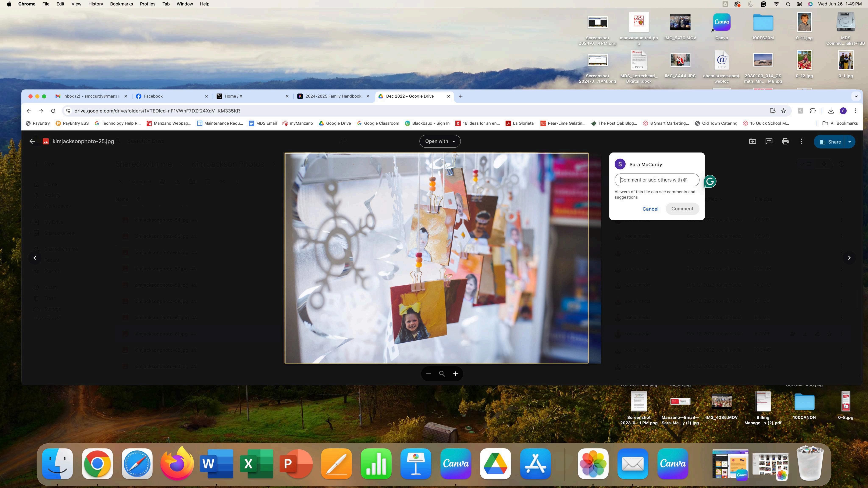This screenshot has width=868, height=488.
Task: Show the next image with right arrow
Action: pos(849,258)
